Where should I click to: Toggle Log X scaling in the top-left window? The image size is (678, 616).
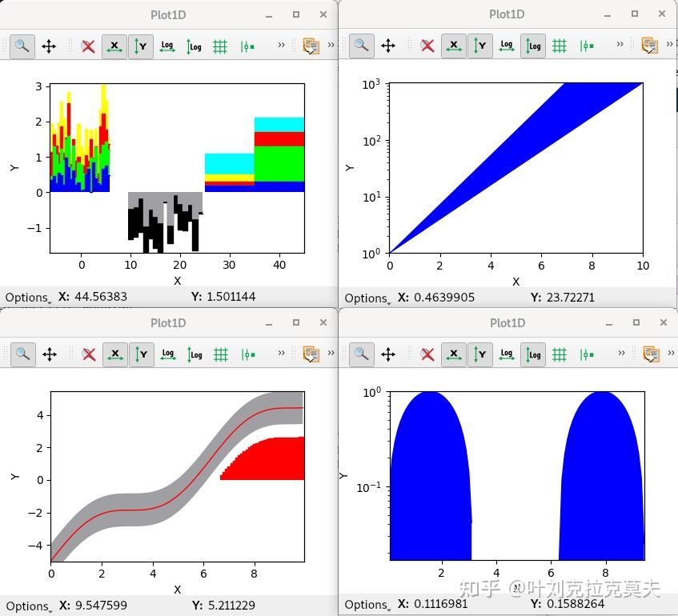click(x=167, y=46)
